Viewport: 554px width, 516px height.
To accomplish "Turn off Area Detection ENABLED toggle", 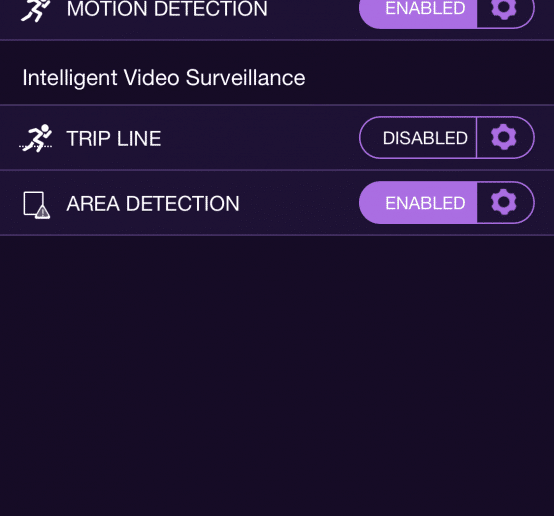I will [x=418, y=203].
